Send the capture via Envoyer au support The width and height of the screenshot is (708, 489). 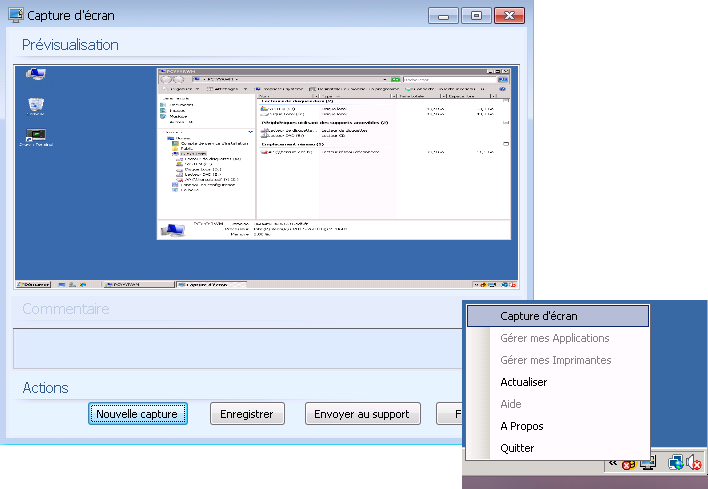(x=363, y=414)
